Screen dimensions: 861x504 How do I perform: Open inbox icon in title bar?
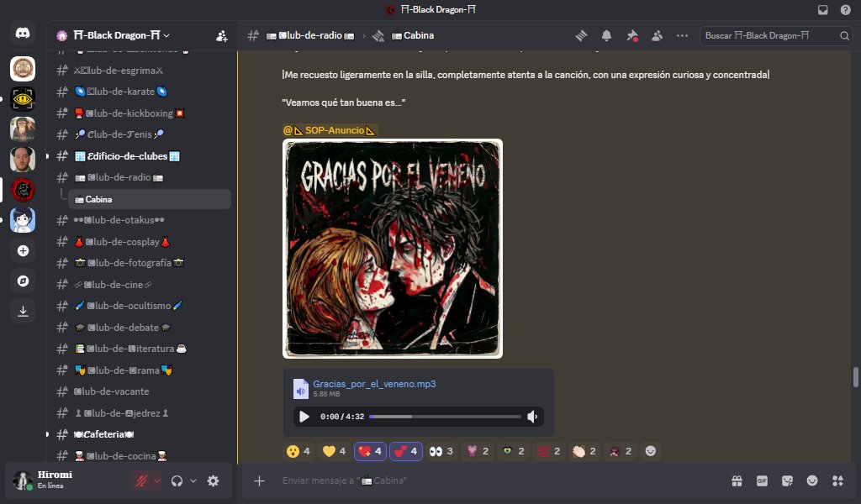point(822,9)
